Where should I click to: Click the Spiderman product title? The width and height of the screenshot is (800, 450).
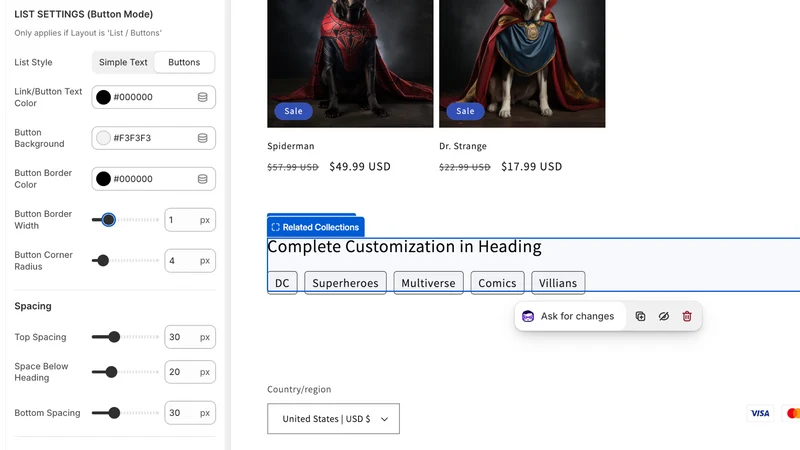click(291, 146)
